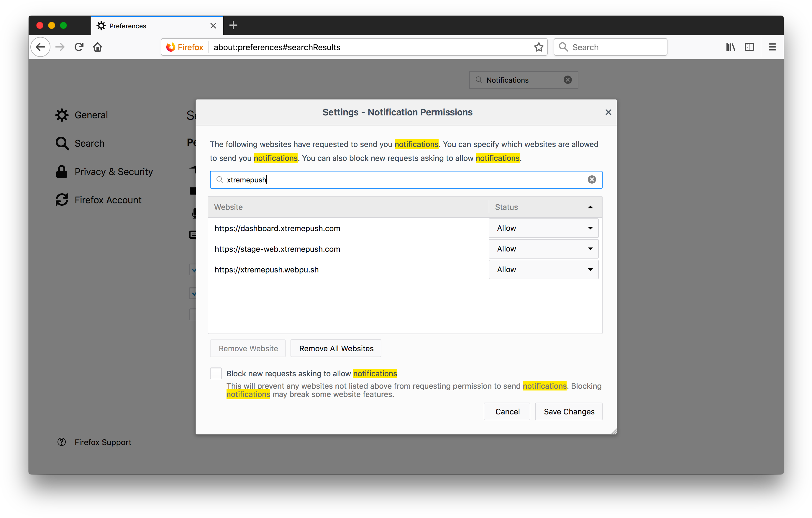Click Save Changes button
Image resolution: width=812 pixels, height=518 pixels.
click(x=569, y=411)
